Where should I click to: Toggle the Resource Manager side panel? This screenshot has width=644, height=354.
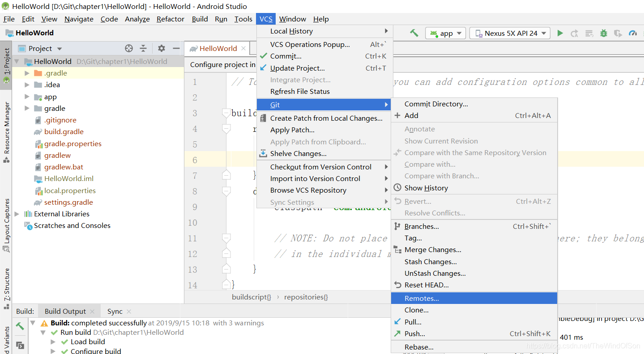point(6,132)
